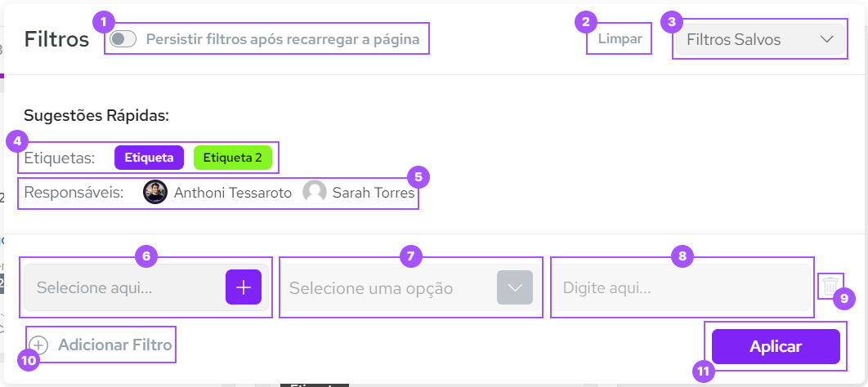
Task: Focus the 'Digite aqui...' text field
Action: point(682,287)
